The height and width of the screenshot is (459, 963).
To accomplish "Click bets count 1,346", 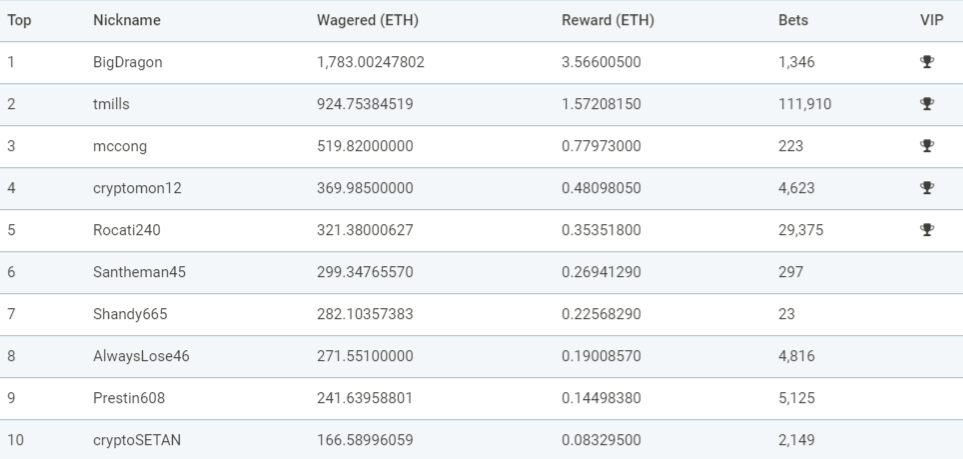I will (797, 62).
